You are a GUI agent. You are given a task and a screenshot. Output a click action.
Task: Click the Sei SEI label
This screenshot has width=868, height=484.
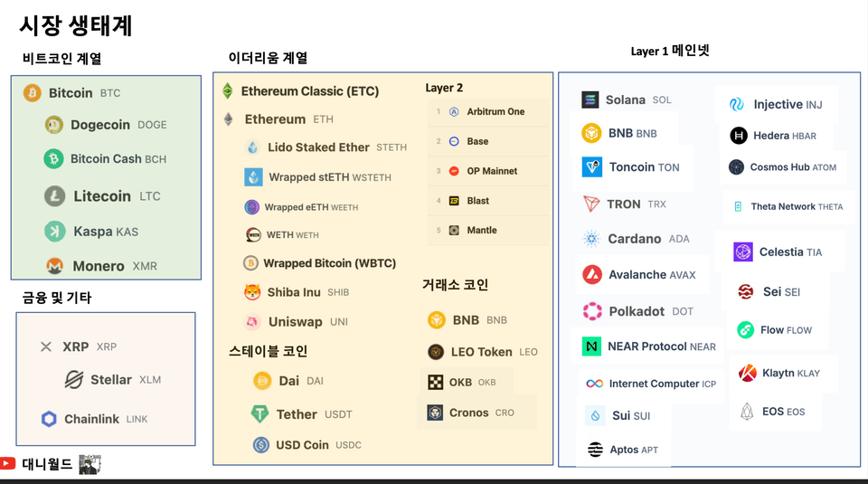[781, 291]
